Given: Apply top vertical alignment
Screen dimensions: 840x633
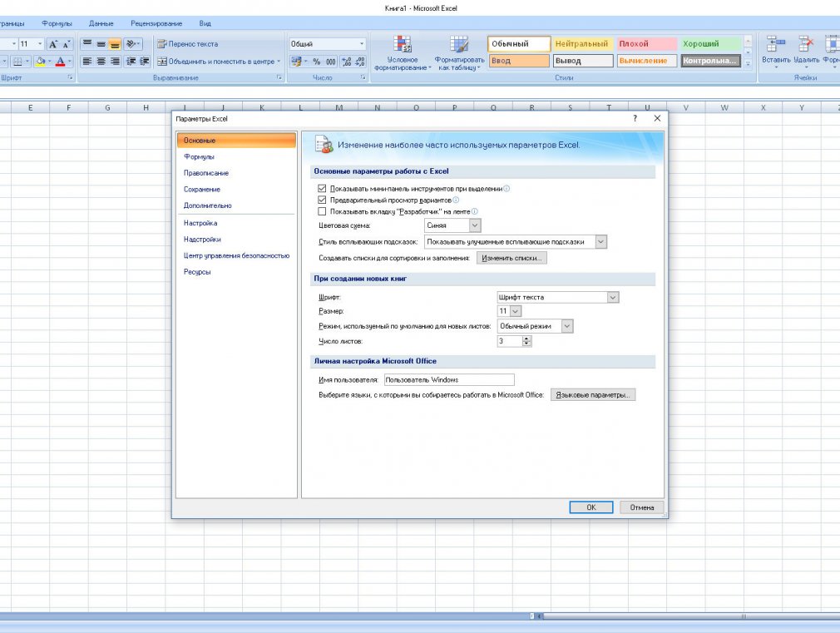Looking at the screenshot, I should coord(86,44).
